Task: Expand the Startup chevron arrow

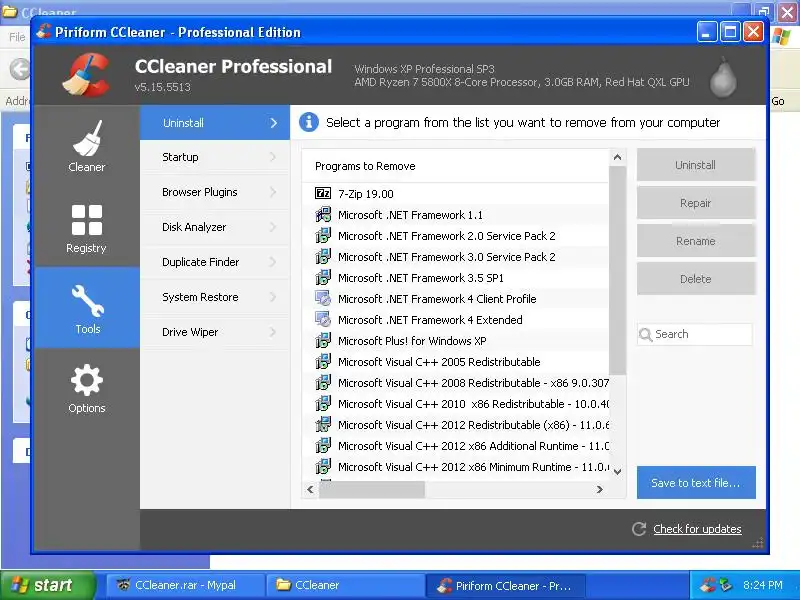Action: [x=273, y=157]
